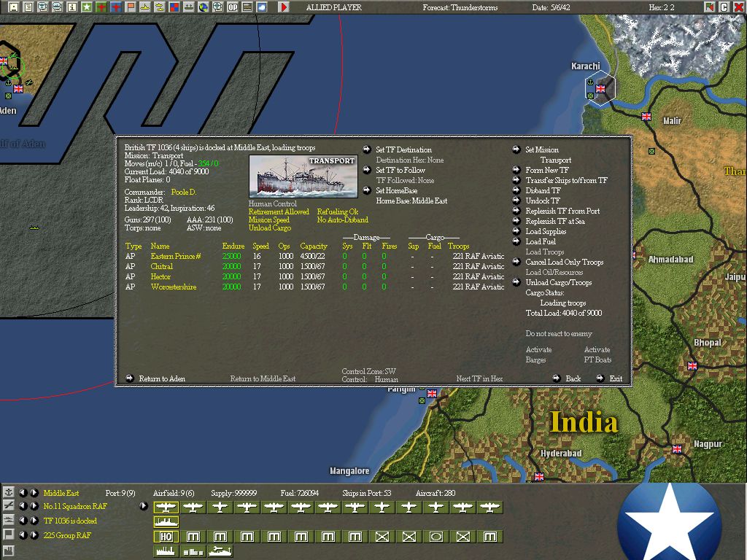This screenshot has width=747, height=560.
Task: Click previous arrow beside Middle East
Action: [x=23, y=493]
